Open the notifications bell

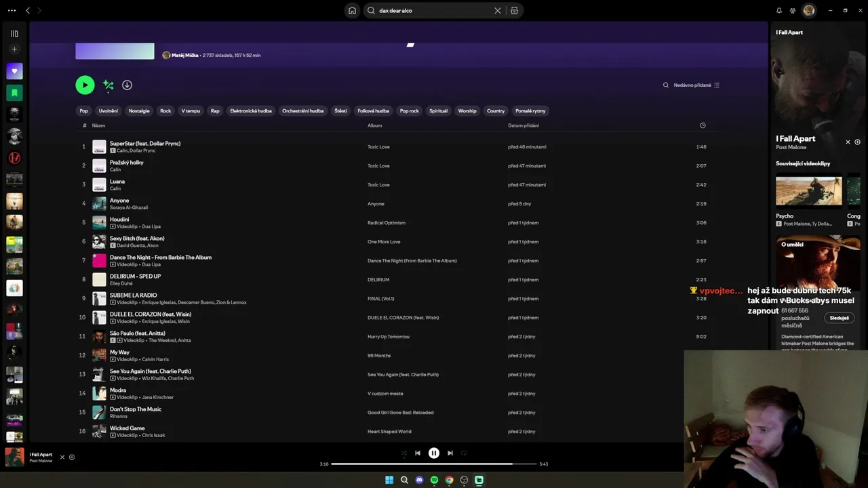[x=779, y=11]
